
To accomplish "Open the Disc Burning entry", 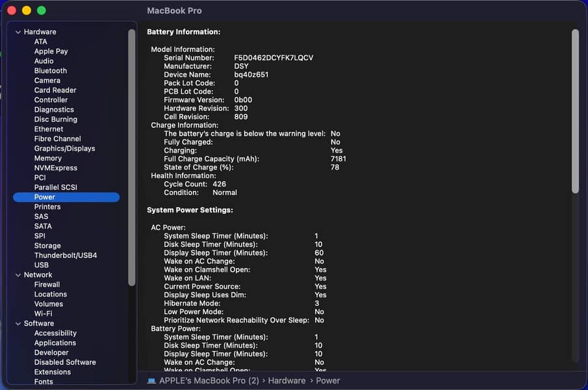I will point(56,120).
